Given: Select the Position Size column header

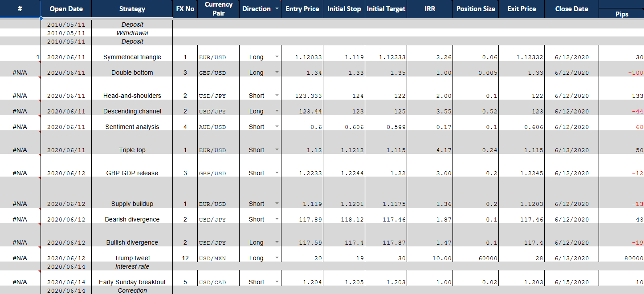Looking at the screenshot, I should (x=476, y=9).
